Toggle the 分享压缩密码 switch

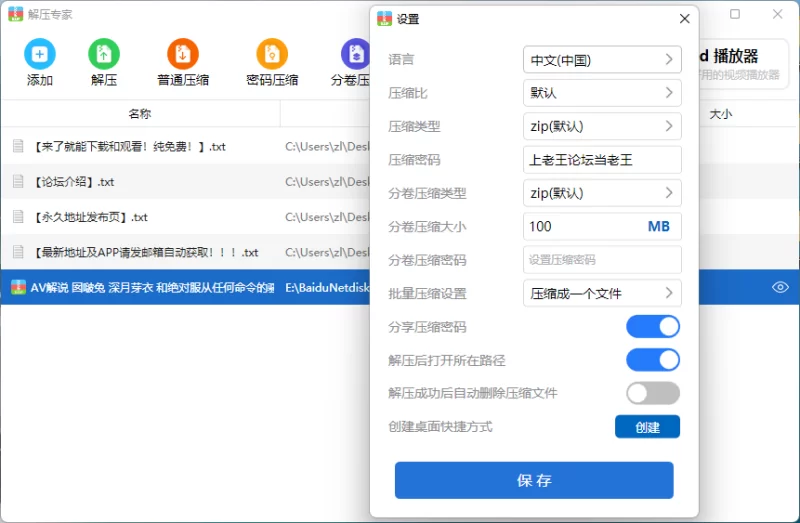(x=653, y=327)
